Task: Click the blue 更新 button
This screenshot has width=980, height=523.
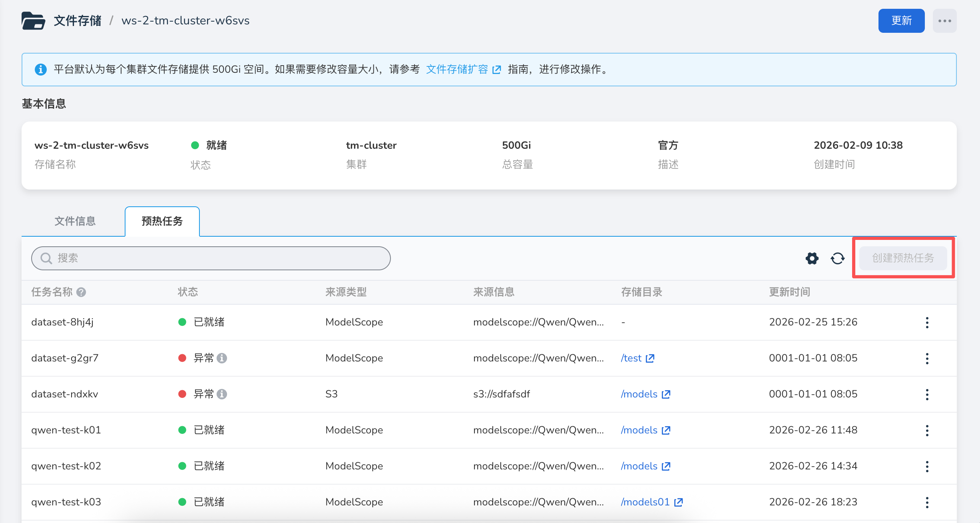Action: (x=901, y=21)
